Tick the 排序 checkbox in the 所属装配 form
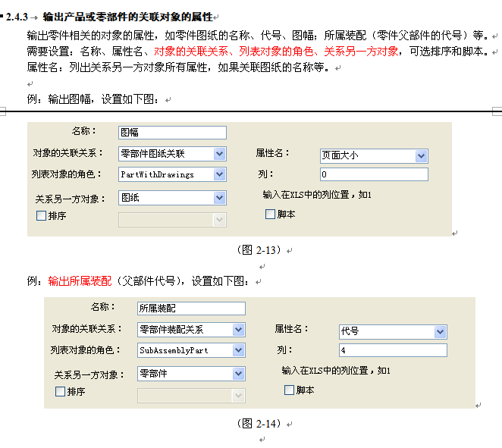 (61, 392)
